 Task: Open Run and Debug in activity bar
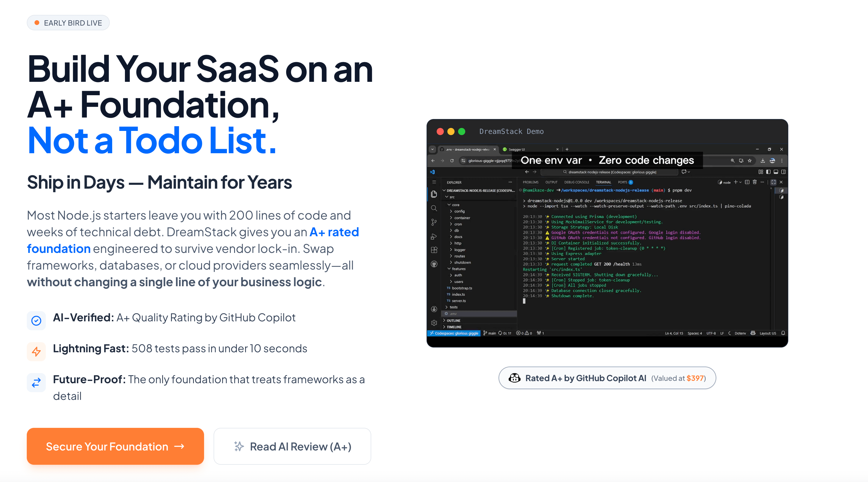click(434, 236)
